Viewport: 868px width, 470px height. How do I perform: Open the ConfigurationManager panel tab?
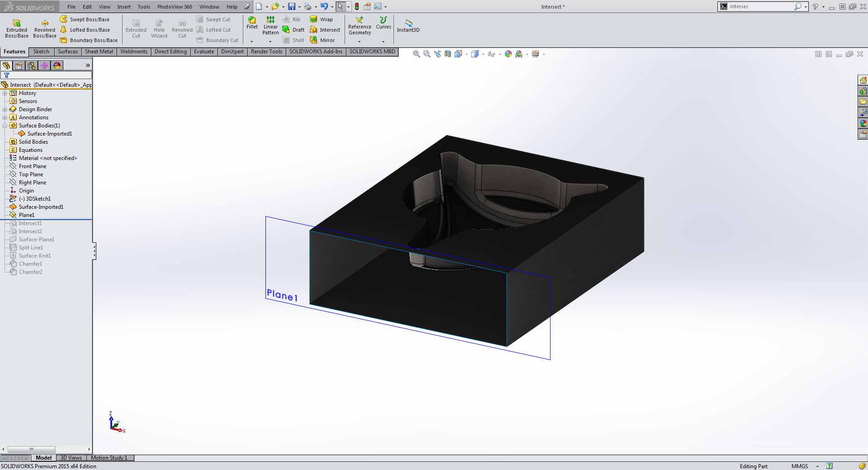tap(32, 66)
